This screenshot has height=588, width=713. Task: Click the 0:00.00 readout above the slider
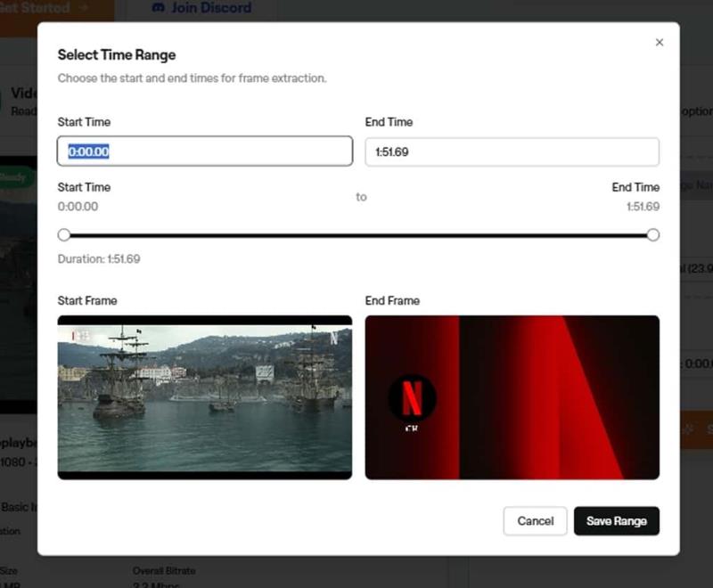(x=78, y=207)
